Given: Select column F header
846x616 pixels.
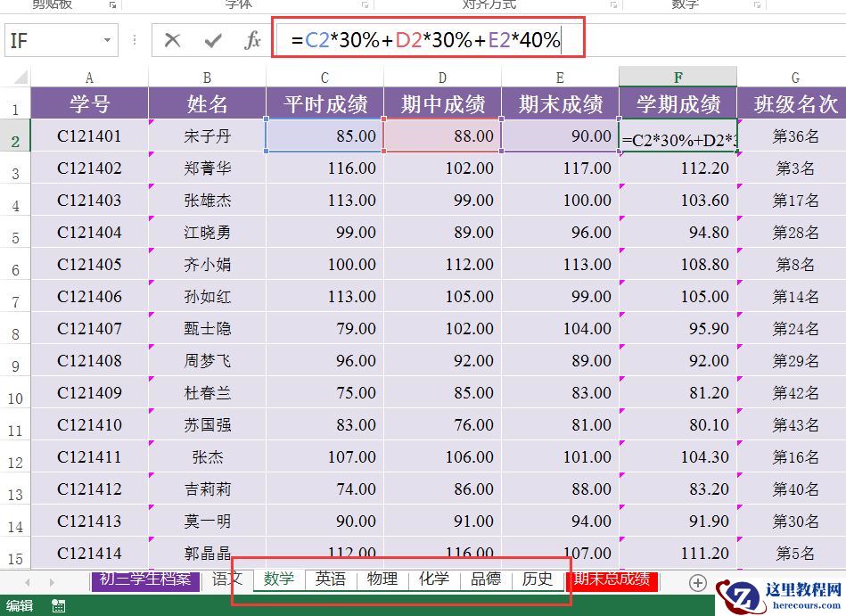Looking at the screenshot, I should click(x=678, y=78).
